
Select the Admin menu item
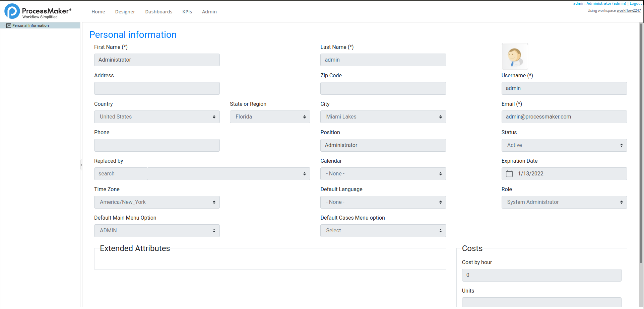coord(209,12)
